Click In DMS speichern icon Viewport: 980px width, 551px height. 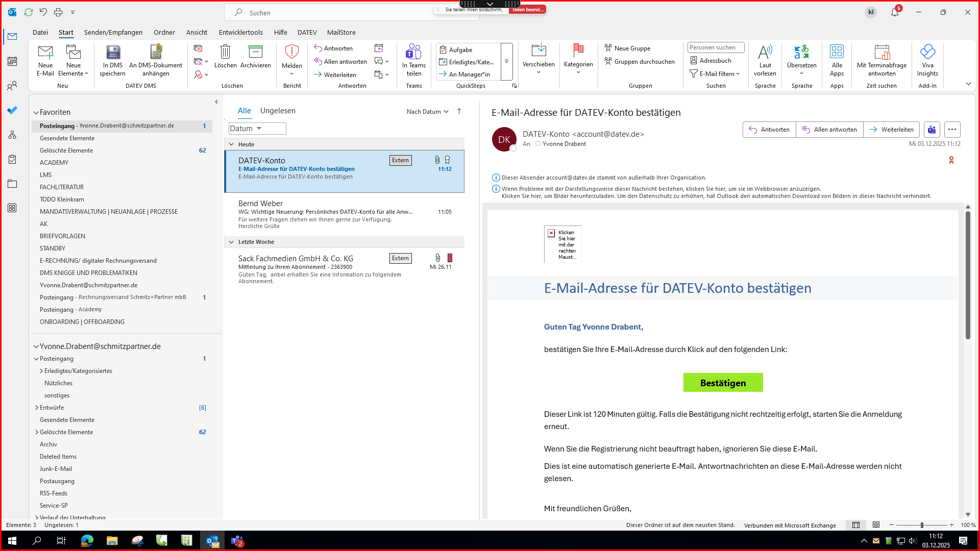[113, 52]
